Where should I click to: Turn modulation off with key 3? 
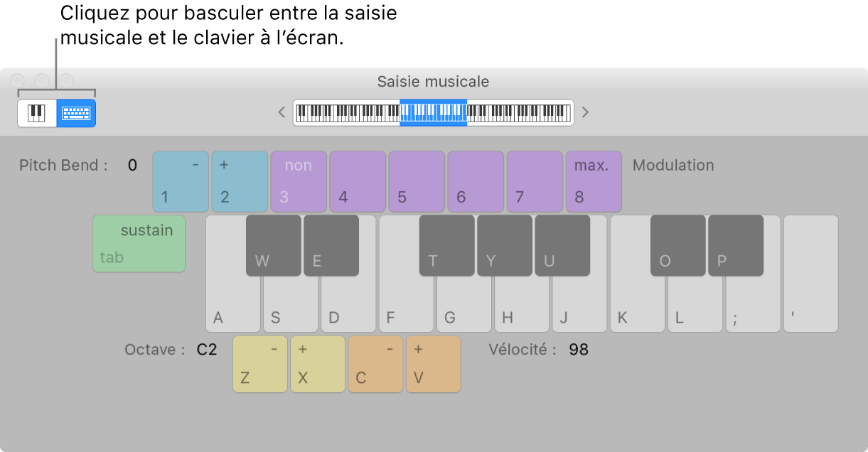(298, 181)
